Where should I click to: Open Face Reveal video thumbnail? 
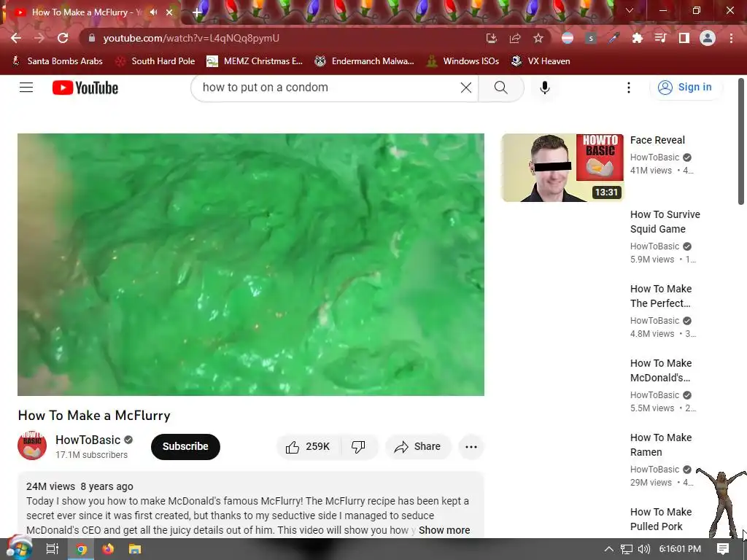(562, 168)
